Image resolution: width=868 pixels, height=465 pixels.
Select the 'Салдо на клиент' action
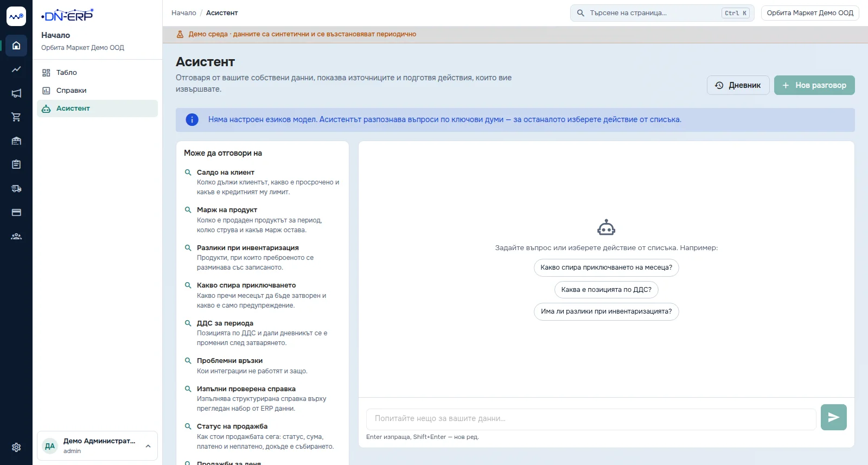pyautogui.click(x=263, y=182)
